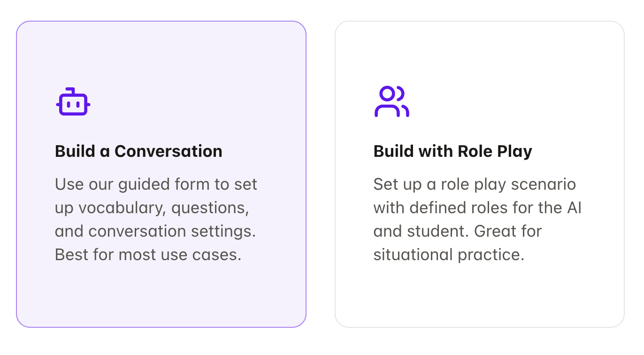The height and width of the screenshot is (355, 644).
Task: Select the Build with Role Play heading
Action: [452, 151]
